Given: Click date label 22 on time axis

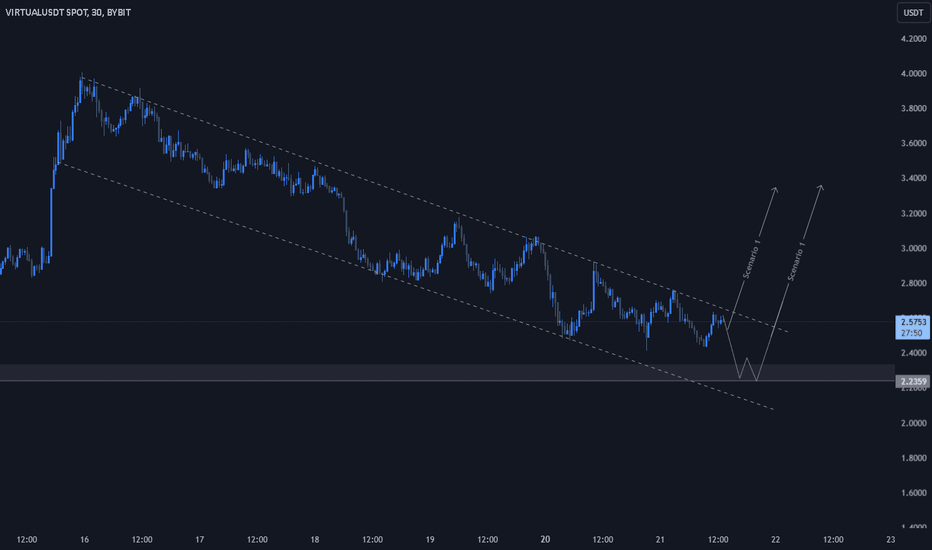Looking at the screenshot, I should pos(775,540).
